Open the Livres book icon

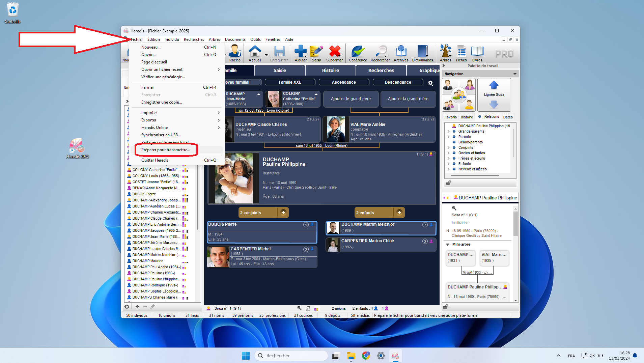[x=477, y=52]
